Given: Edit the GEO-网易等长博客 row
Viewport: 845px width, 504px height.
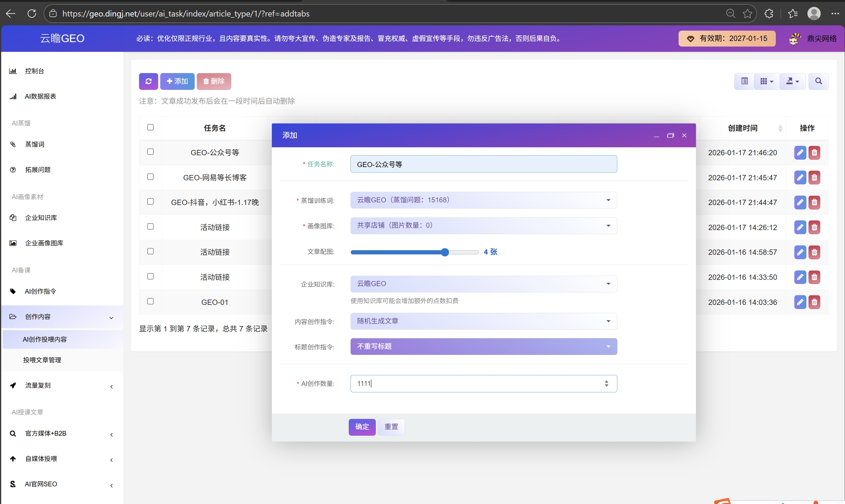Looking at the screenshot, I should tap(800, 177).
